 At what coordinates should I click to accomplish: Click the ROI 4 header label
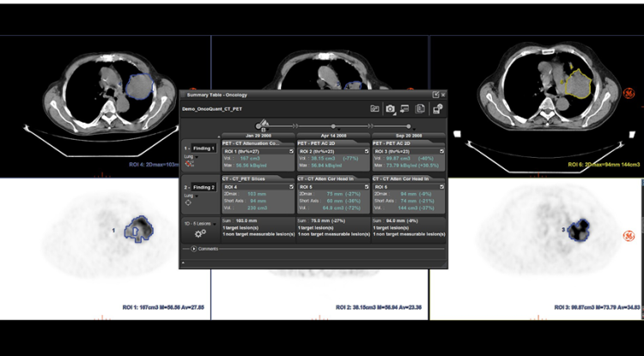pyautogui.click(x=231, y=187)
